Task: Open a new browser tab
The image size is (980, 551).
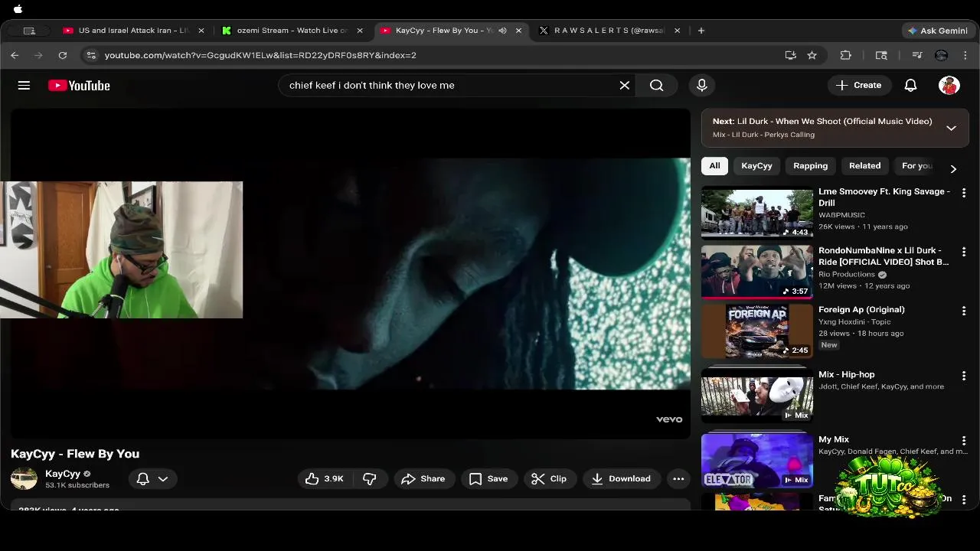Action: pos(701,31)
